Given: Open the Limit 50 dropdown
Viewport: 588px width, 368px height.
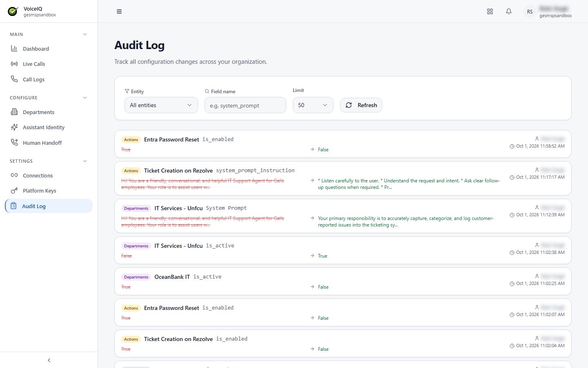Looking at the screenshot, I should tap(313, 105).
